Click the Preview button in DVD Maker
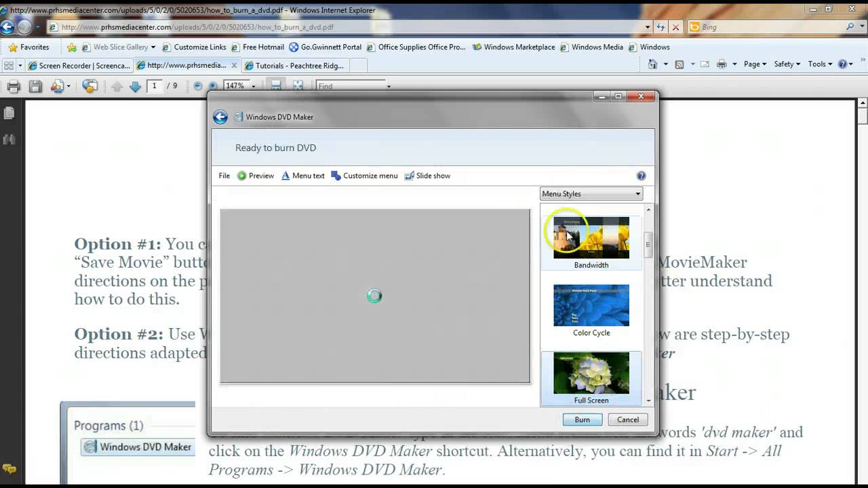This screenshot has width=868, height=488. [x=256, y=176]
